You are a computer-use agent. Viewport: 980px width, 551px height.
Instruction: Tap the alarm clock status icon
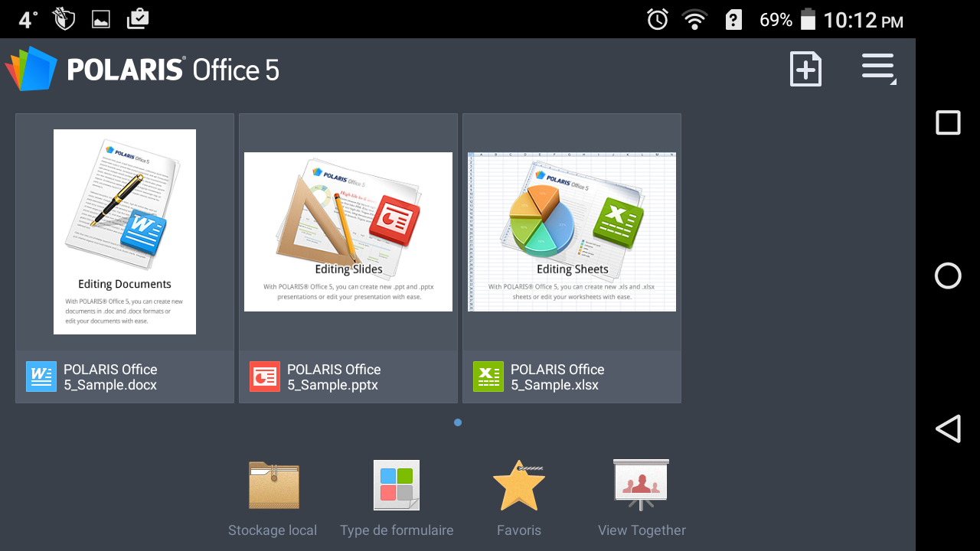pos(658,19)
